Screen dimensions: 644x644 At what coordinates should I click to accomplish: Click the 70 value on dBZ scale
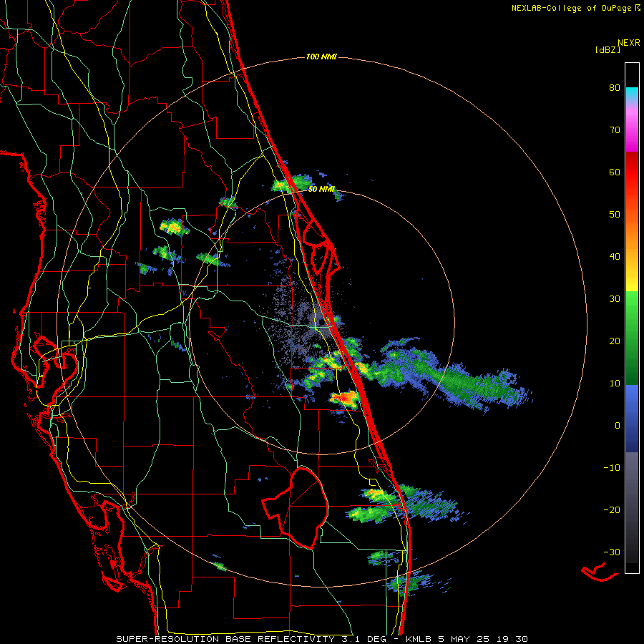tap(615, 130)
